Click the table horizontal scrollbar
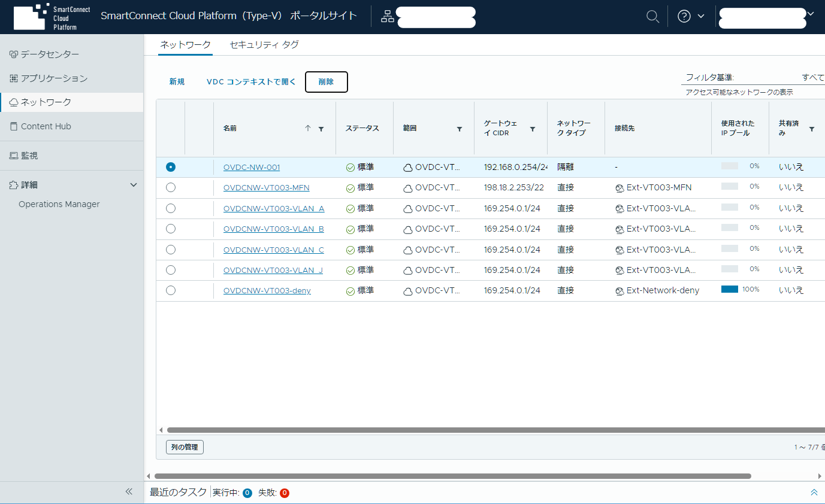Viewport: 825px width, 504px height. 496,430
